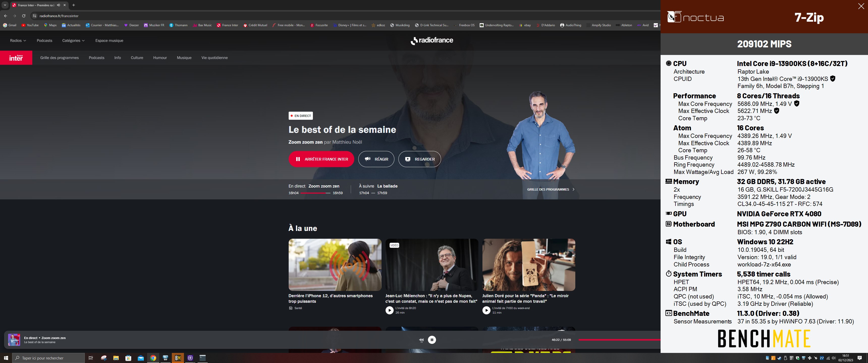
Task: Go back in Chrome history
Action: 5,16
